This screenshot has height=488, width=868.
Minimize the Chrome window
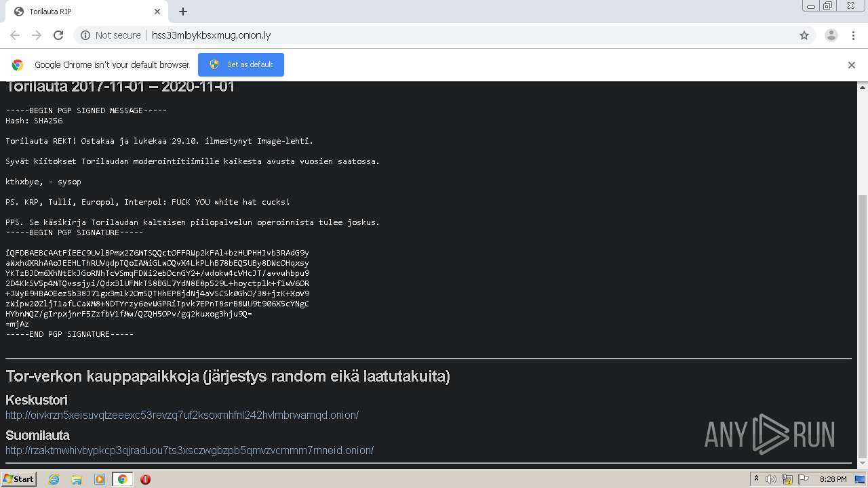pyautogui.click(x=810, y=5)
